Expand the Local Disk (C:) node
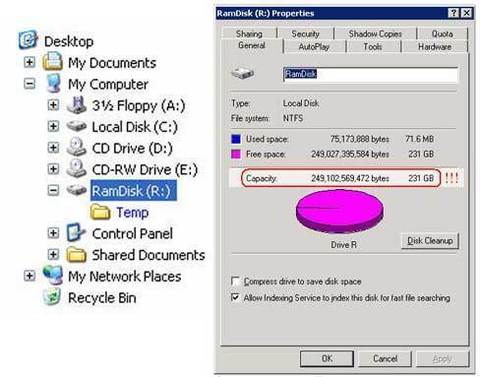Image resolution: width=480 pixels, height=377 pixels. point(53,126)
